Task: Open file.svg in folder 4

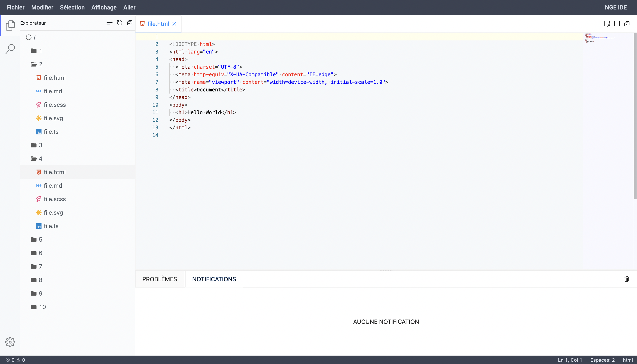Action: [x=78, y=213]
